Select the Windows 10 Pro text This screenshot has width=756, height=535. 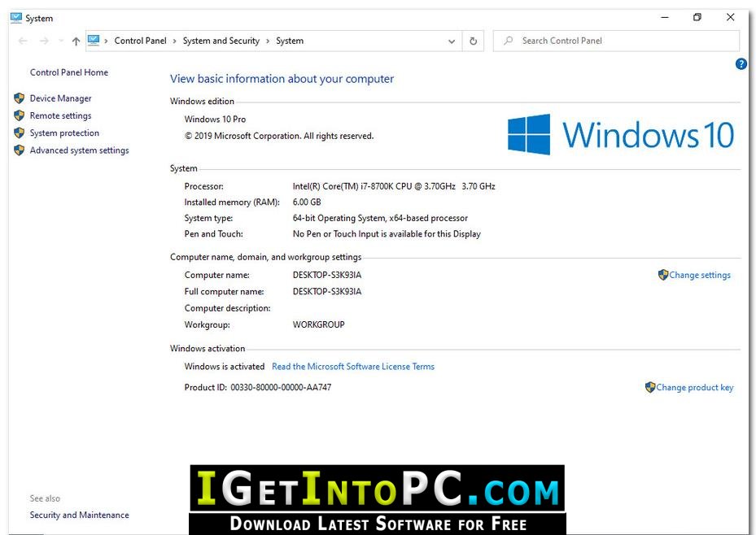(x=215, y=119)
